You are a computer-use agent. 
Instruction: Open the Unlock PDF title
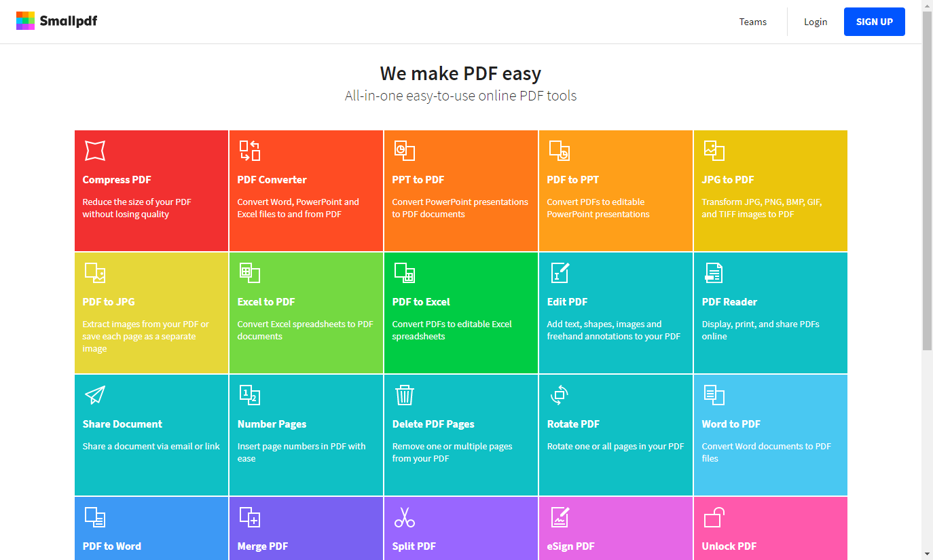(x=729, y=546)
